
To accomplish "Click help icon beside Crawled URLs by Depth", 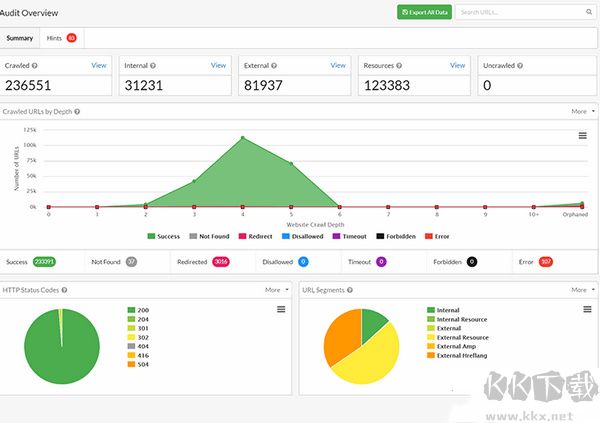I will tap(77, 112).
